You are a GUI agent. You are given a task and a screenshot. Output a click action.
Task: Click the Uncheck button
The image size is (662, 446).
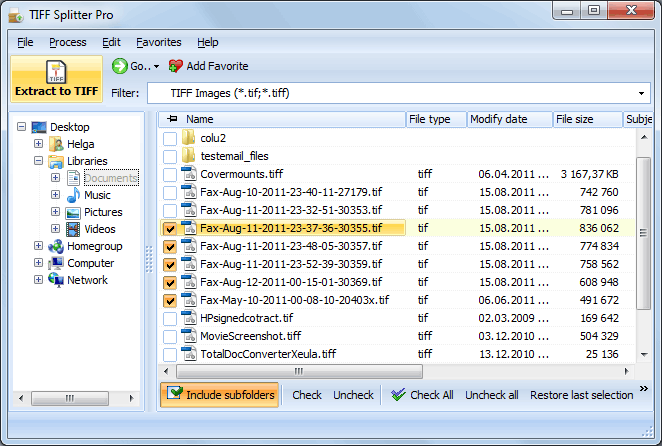[x=353, y=395]
